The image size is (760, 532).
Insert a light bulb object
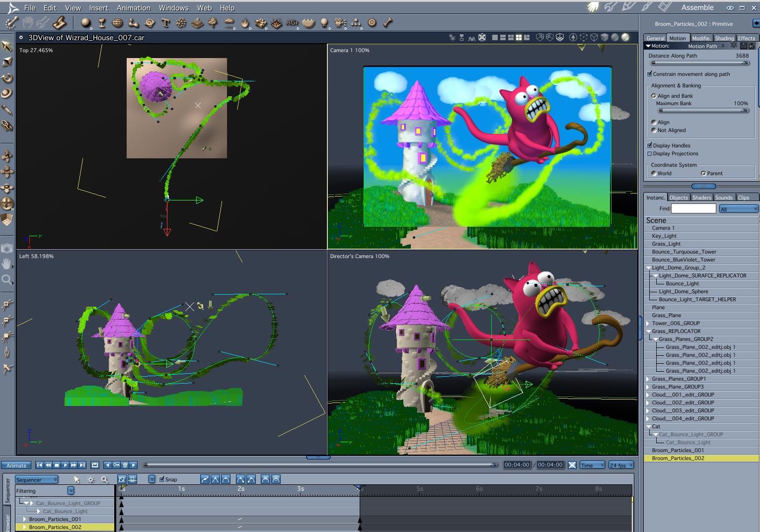[324, 23]
